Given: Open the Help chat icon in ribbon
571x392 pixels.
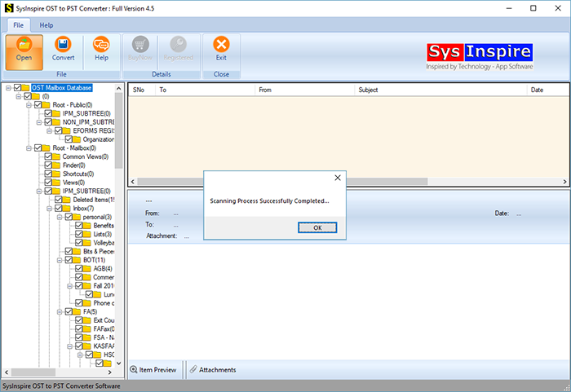Looking at the screenshot, I should pos(101,44).
